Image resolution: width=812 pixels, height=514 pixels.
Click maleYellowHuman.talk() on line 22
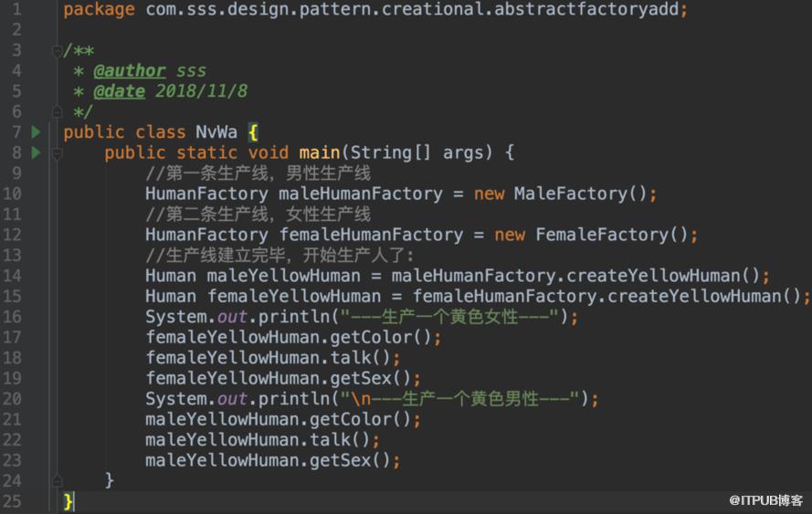pyautogui.click(x=258, y=439)
